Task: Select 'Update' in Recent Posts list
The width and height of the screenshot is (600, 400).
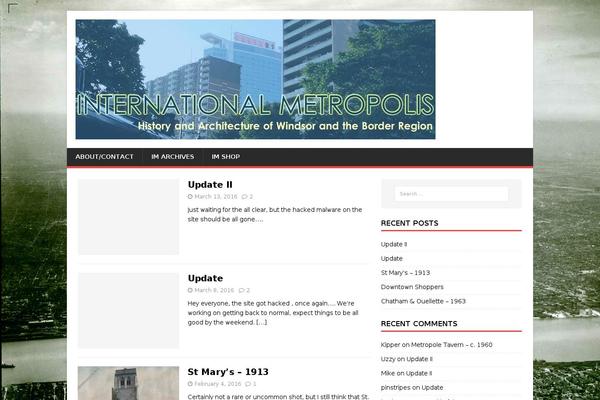Action: tap(391, 258)
